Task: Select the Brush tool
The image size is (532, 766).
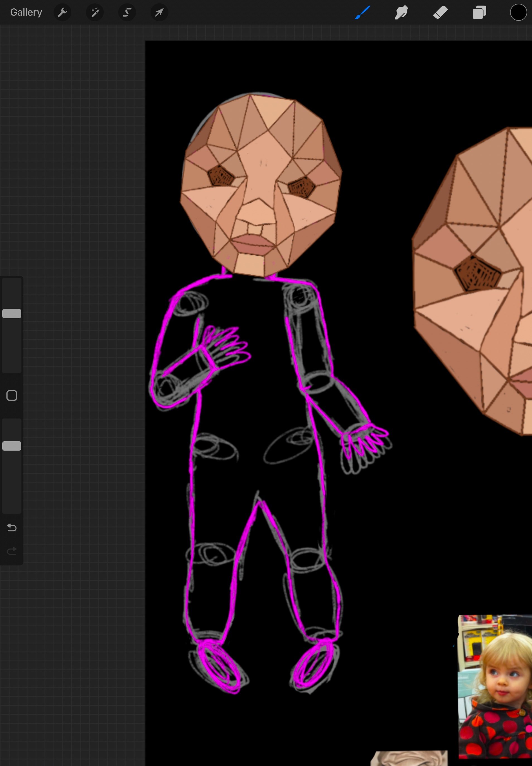Action: (x=362, y=13)
